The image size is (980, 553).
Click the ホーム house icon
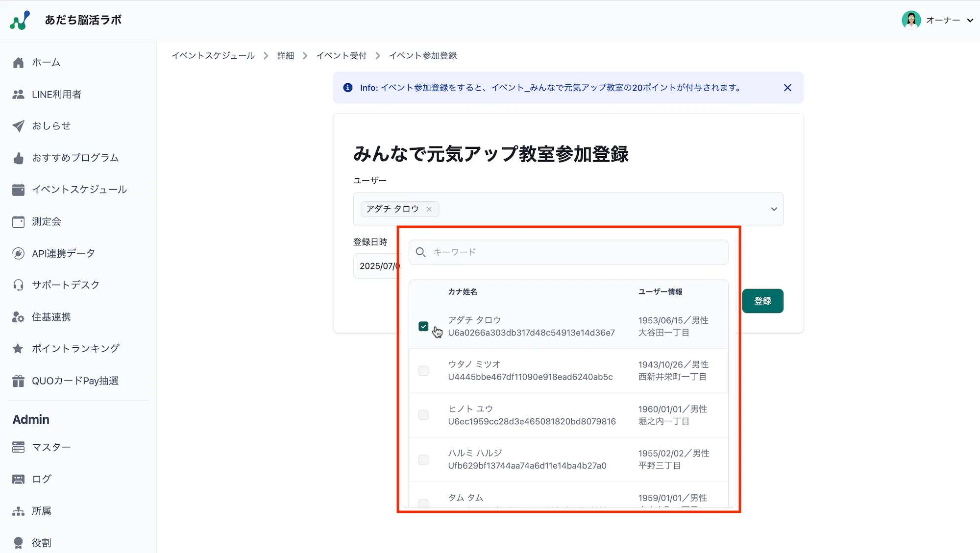pyautogui.click(x=19, y=63)
